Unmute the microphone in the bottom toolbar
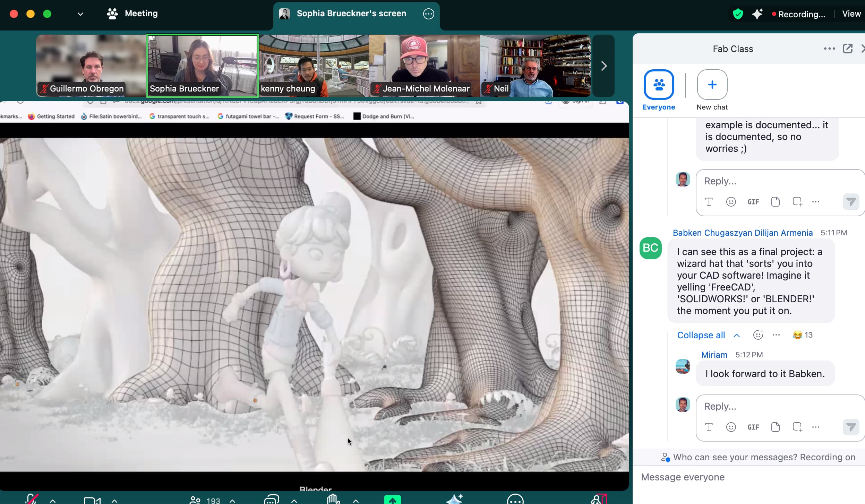 pyautogui.click(x=32, y=499)
